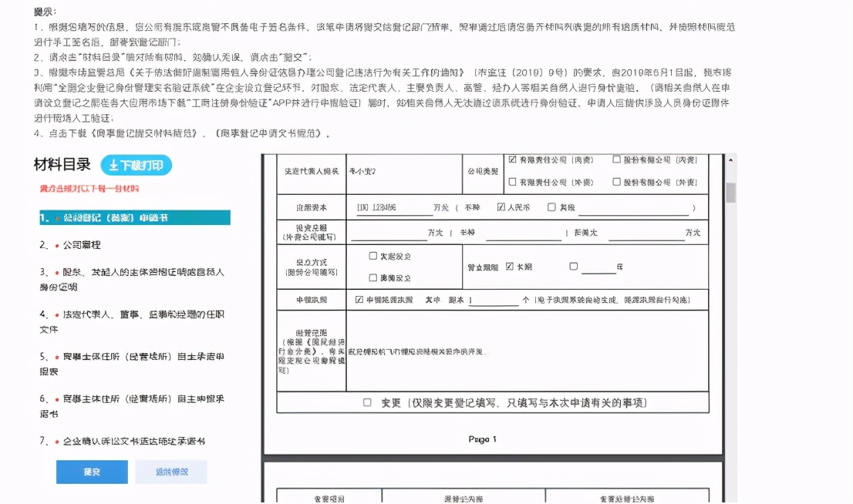Click the red notice line under 材料目录
Viewport: 853px width, 504px height.
(x=89, y=189)
